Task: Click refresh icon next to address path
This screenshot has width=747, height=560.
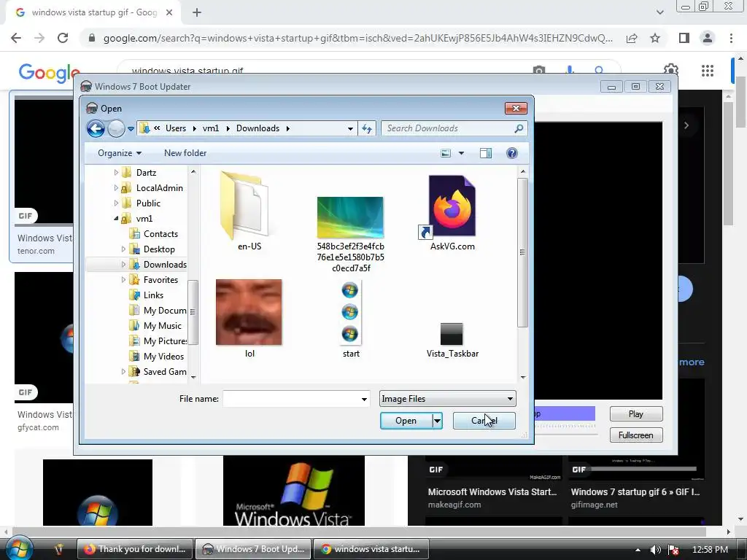Action: tap(367, 128)
